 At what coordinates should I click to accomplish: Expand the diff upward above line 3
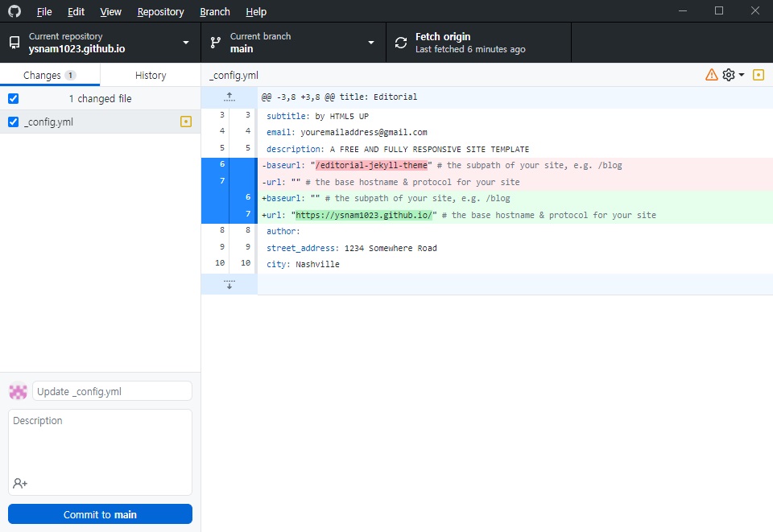pos(229,97)
